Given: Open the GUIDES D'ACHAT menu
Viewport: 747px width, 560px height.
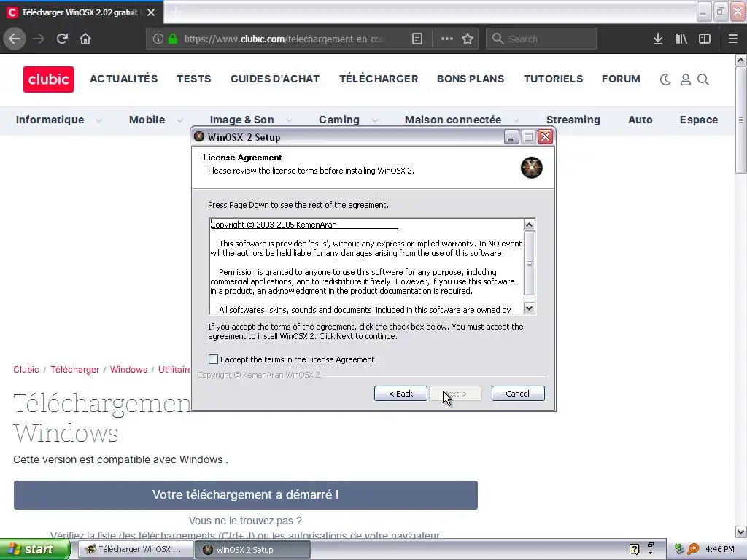Looking at the screenshot, I should click(x=275, y=79).
